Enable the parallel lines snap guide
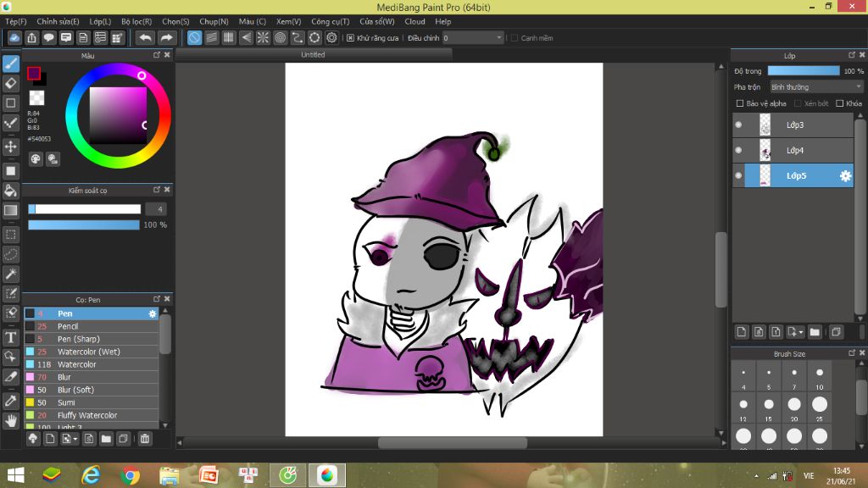The height and width of the screenshot is (488, 868). pyautogui.click(x=211, y=37)
